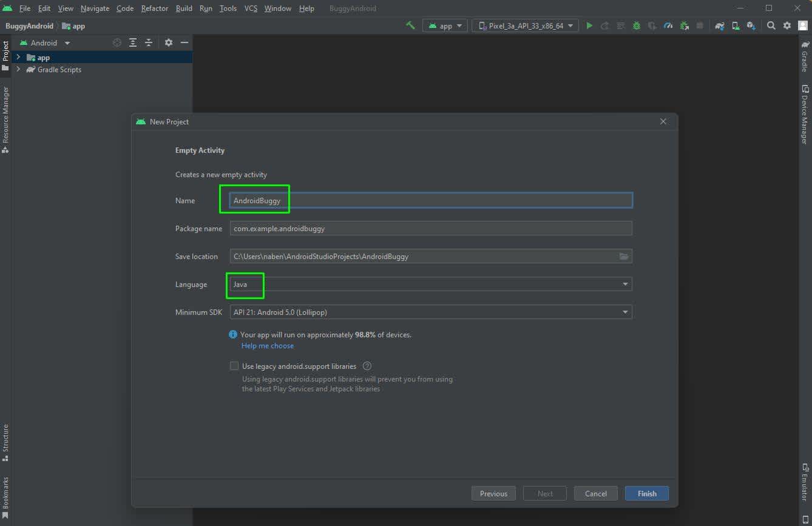Expand all nodes in Project panel
This screenshot has height=526, width=812.
(133, 42)
